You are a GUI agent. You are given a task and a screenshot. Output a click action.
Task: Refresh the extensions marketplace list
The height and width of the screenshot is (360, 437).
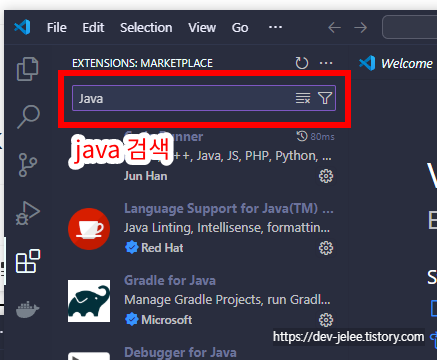(x=302, y=63)
